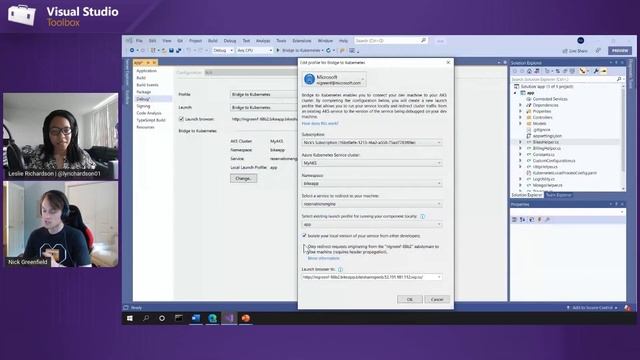The width and height of the screenshot is (640, 360).
Task: Open the Edit menu
Action: [x=152, y=41]
